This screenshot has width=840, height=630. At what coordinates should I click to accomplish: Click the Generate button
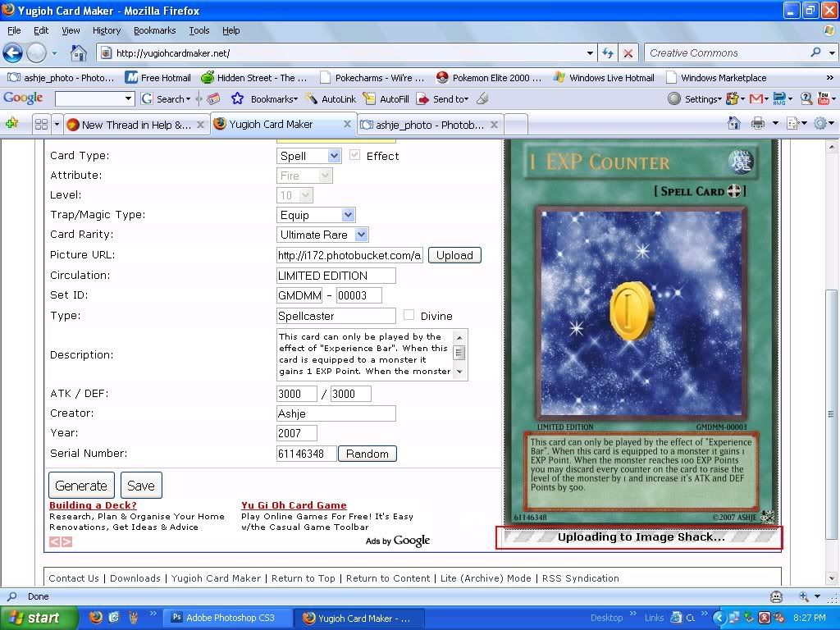point(81,486)
